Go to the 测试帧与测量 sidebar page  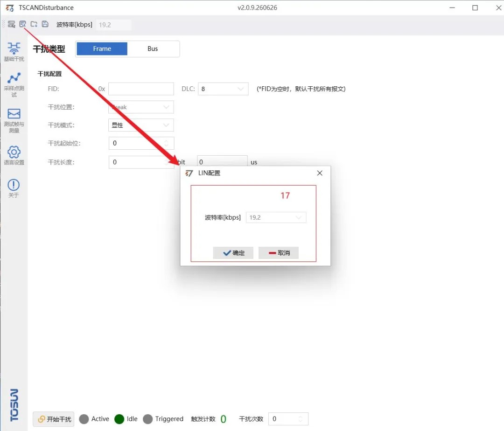pyautogui.click(x=14, y=120)
